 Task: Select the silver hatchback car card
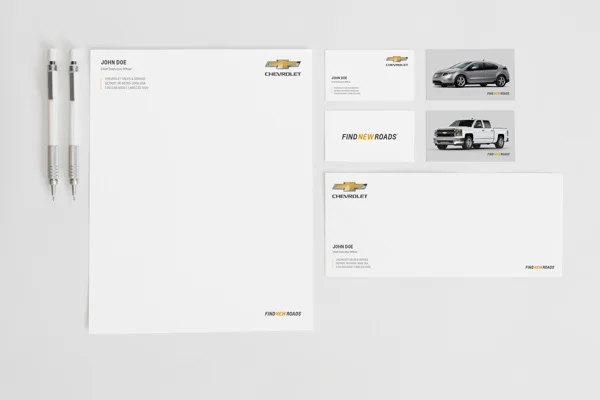point(470,75)
